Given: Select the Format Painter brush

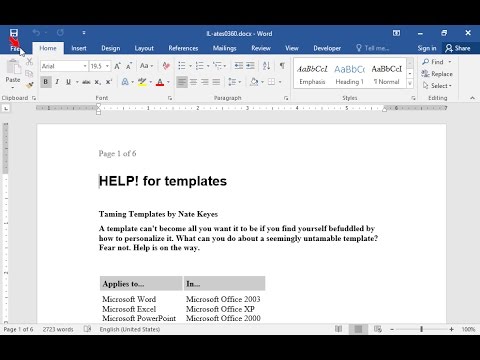Looking at the screenshot, I should click(x=29, y=85).
